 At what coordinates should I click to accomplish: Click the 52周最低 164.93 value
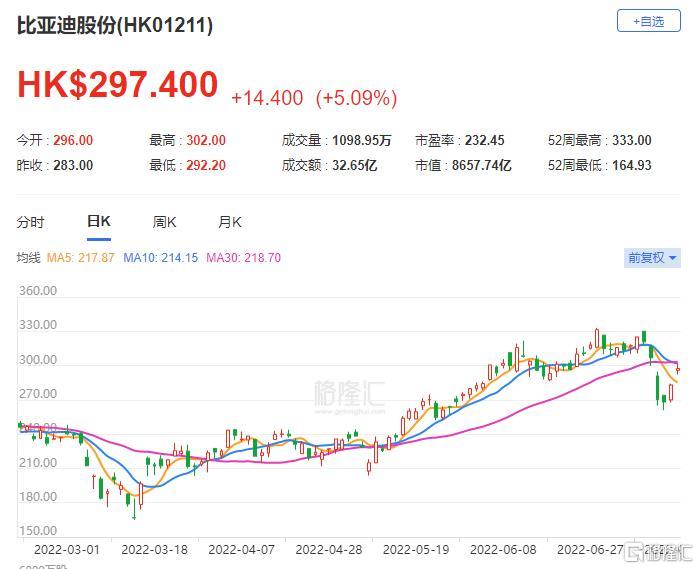click(632, 165)
